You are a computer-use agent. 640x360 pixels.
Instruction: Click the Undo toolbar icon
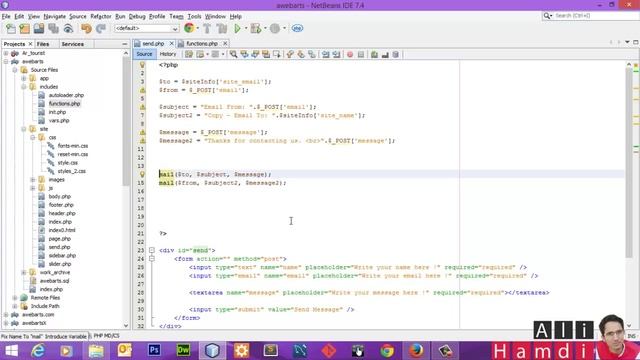86,28
